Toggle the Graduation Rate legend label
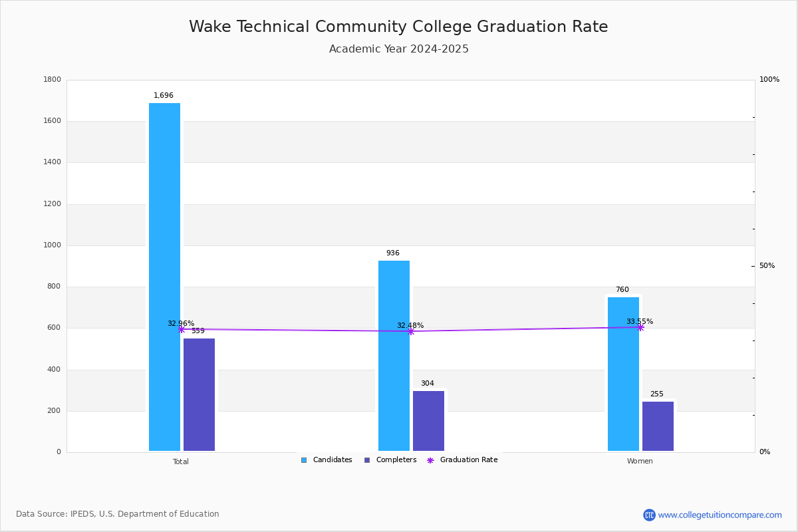Screen dimensions: 798x532 pyautogui.click(x=468, y=460)
